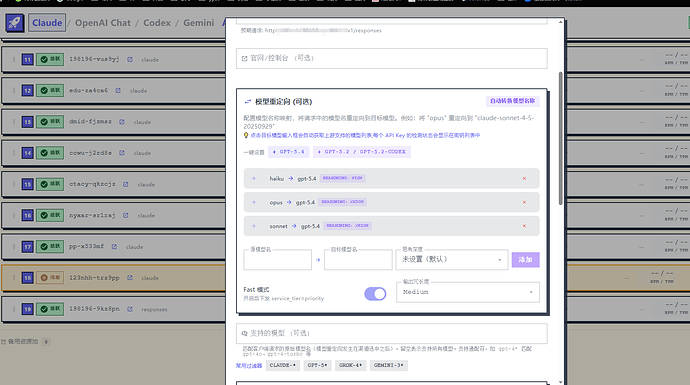Click the model redirect swap icon

[x=248, y=102]
